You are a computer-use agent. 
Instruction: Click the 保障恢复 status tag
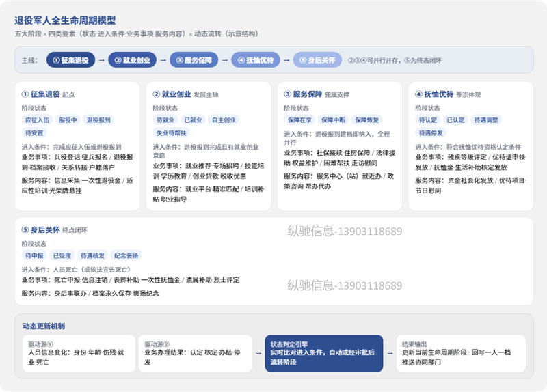[x=366, y=120]
